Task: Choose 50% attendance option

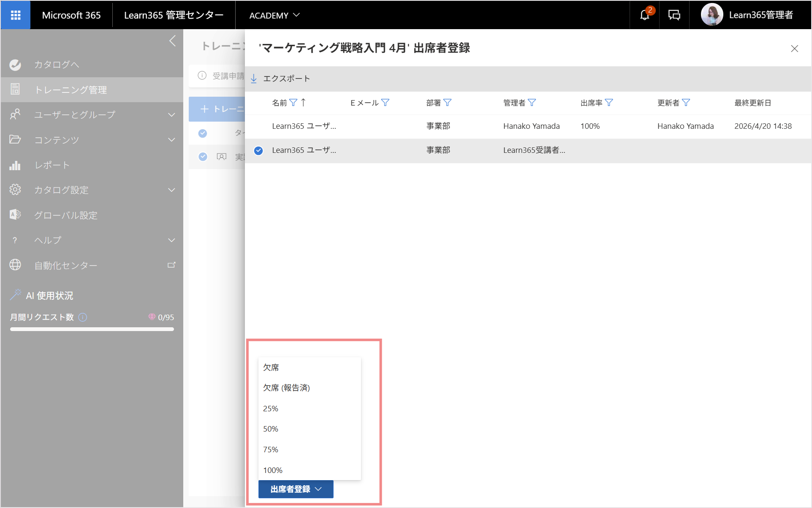Action: [x=310, y=429]
